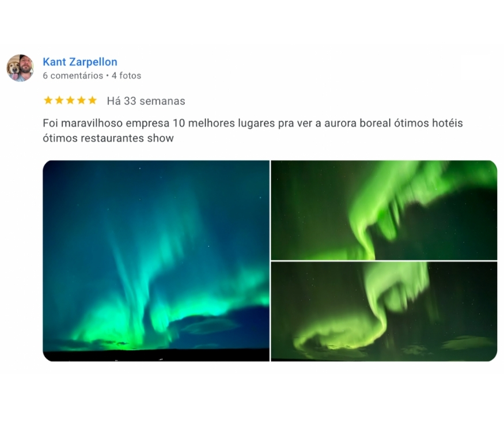Click the fourth rating star
The height and width of the screenshot is (432, 504).
tap(81, 100)
